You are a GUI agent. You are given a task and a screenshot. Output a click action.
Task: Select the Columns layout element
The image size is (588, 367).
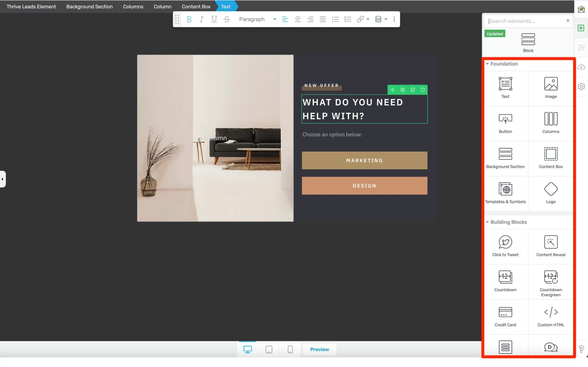coord(551,122)
